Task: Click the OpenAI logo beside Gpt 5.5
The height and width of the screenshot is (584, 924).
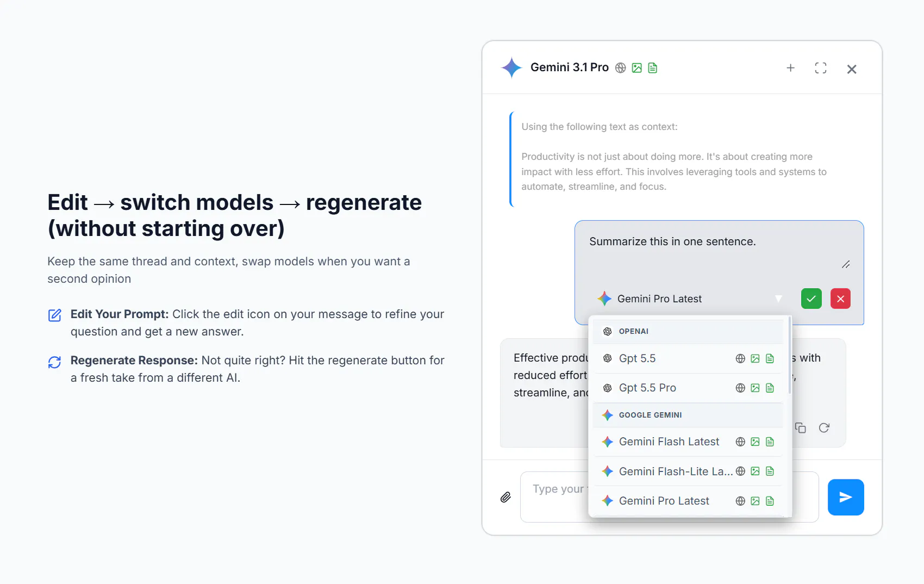Action: [608, 358]
